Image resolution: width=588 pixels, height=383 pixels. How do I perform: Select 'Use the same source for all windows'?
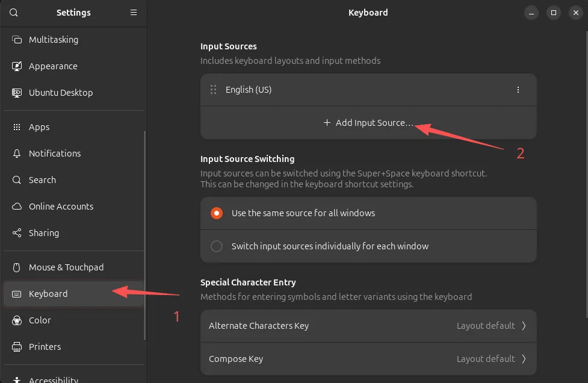pos(217,213)
